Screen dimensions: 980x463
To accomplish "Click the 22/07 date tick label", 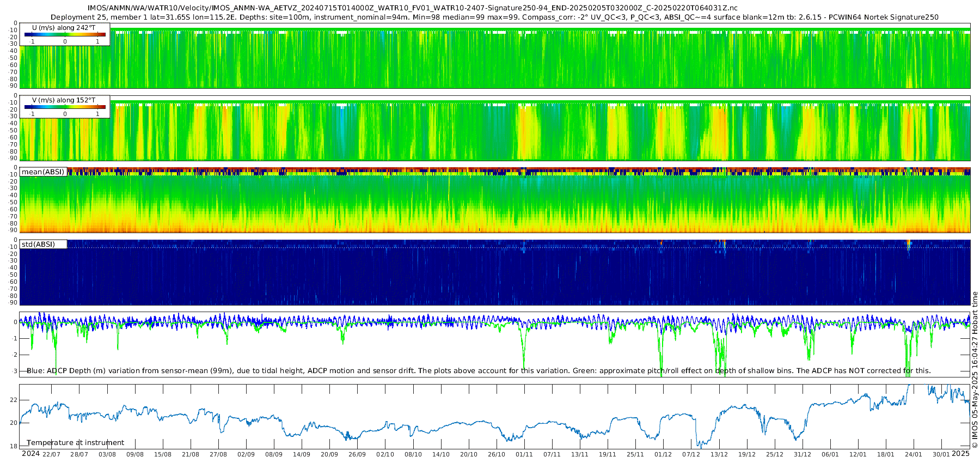I will [x=51, y=455].
